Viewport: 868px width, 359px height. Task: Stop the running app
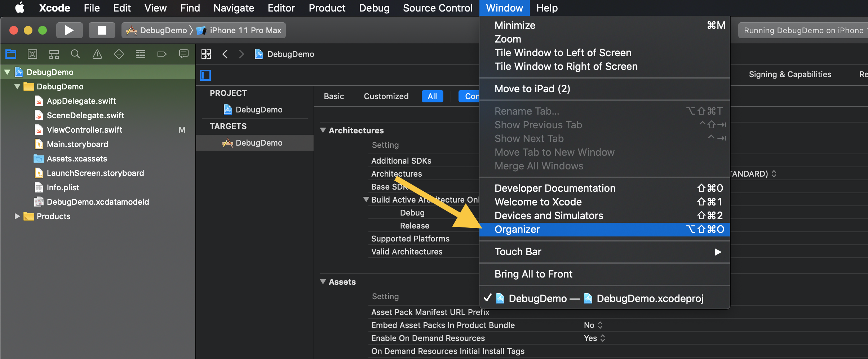pyautogui.click(x=102, y=30)
